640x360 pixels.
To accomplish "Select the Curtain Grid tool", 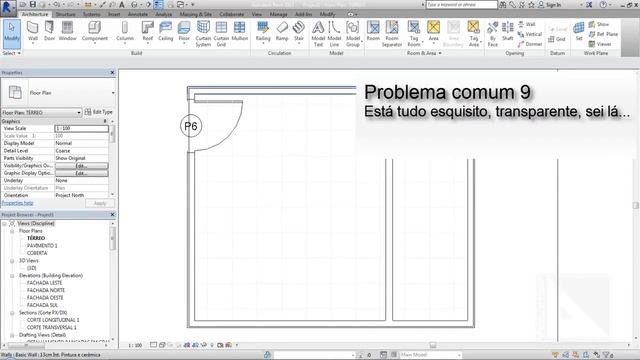I will pos(221,34).
